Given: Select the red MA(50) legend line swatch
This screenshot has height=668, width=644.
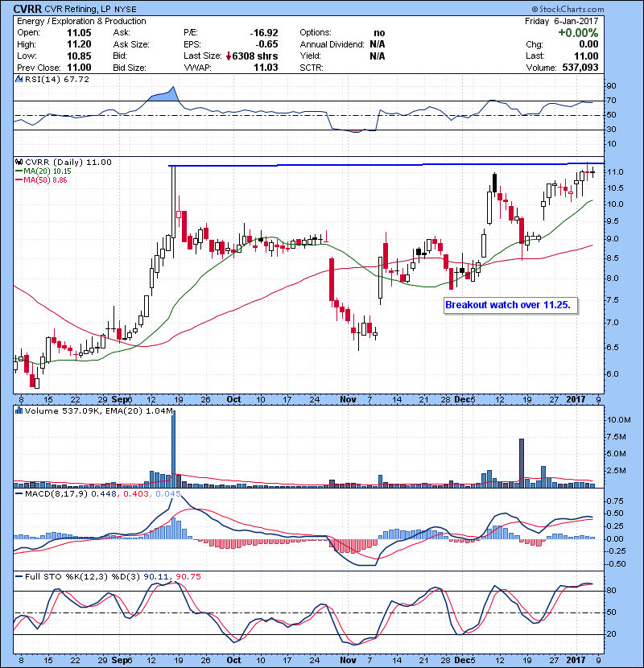Looking at the screenshot, I should [19, 180].
